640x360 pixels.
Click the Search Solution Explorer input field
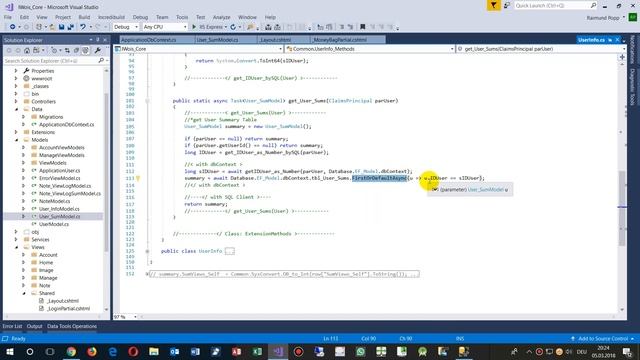tap(51, 60)
